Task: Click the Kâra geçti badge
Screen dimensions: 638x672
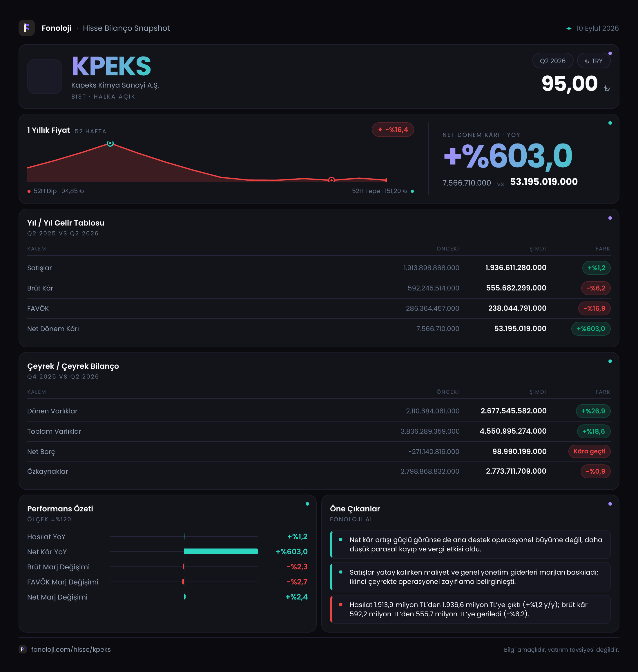Action: 589,451
